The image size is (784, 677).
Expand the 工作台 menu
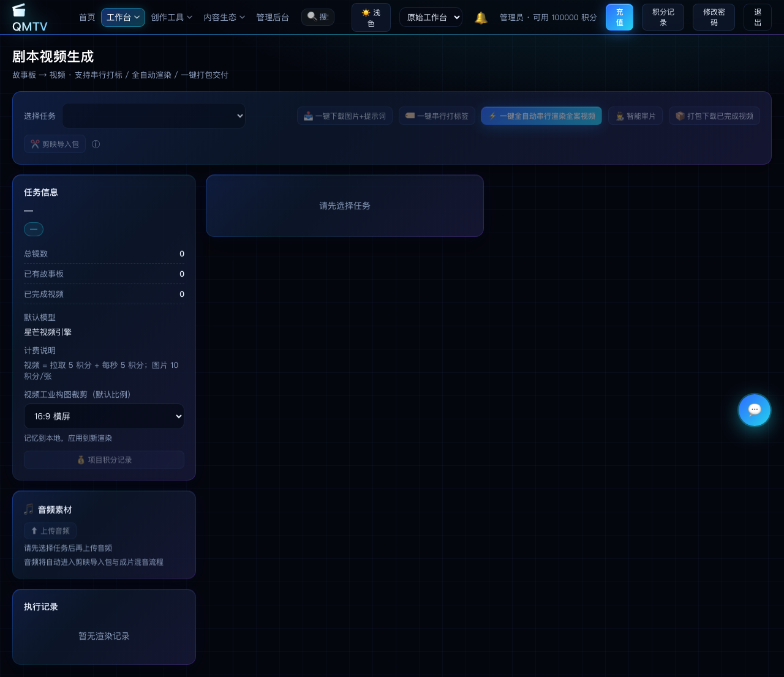123,17
